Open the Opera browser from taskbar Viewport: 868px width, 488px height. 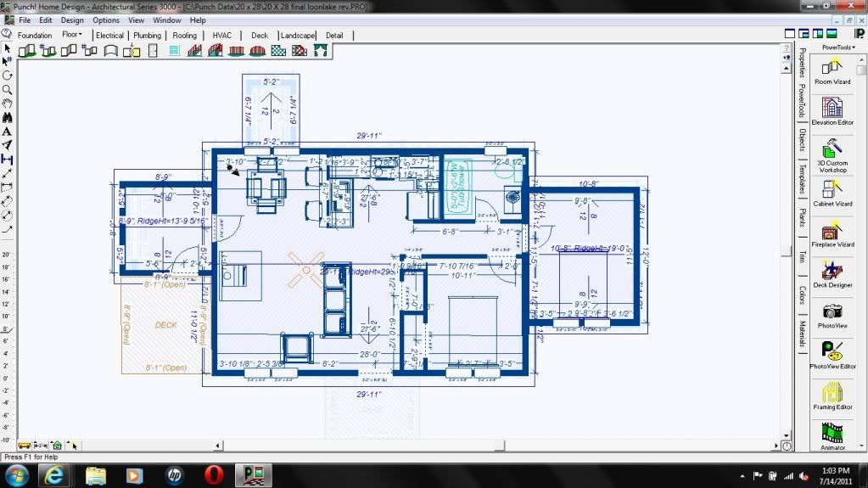pyautogui.click(x=214, y=475)
